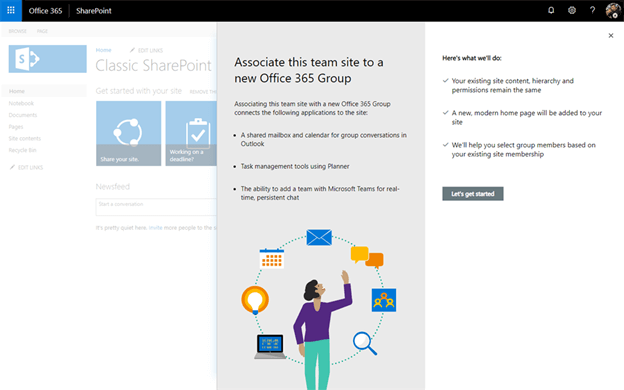Select Home in left navigation
Screen dimensions: 624x390
17,91
